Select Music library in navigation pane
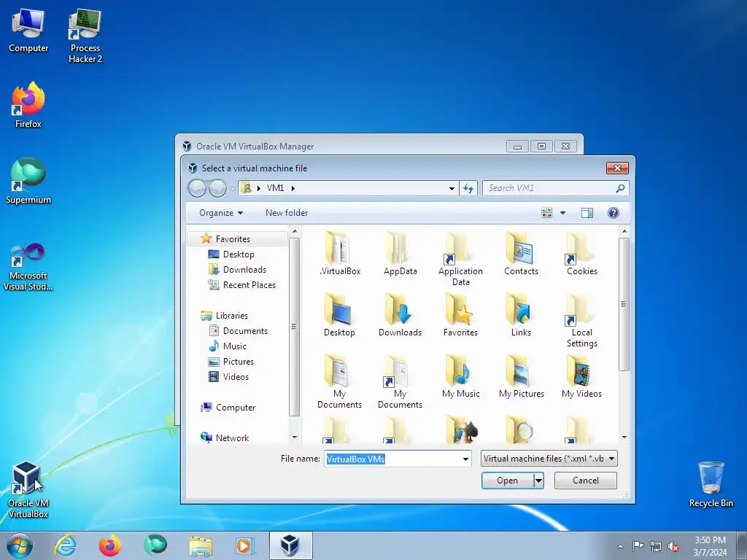Viewport: 747px width, 560px height. click(x=228, y=346)
